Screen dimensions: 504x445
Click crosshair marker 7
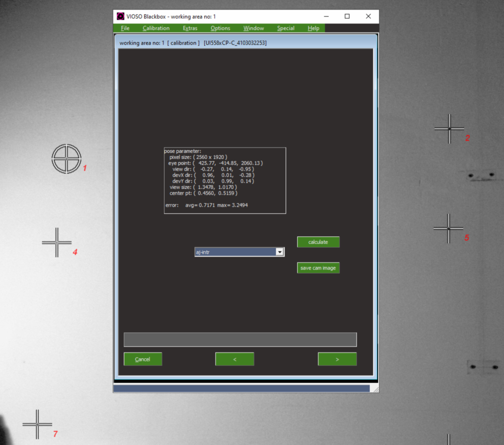(37, 424)
